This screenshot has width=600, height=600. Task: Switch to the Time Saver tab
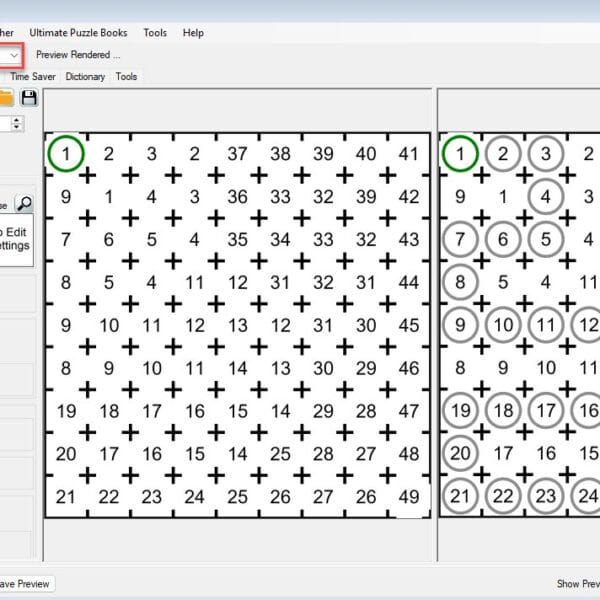coord(33,76)
